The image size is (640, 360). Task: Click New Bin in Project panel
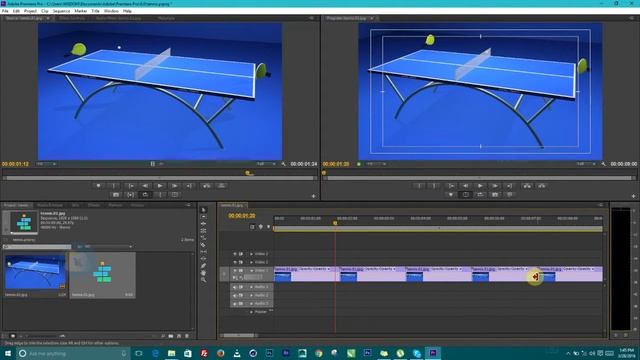click(x=171, y=336)
